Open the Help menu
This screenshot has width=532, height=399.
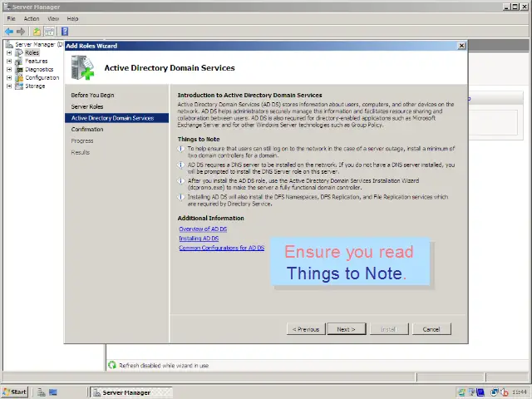[72, 18]
